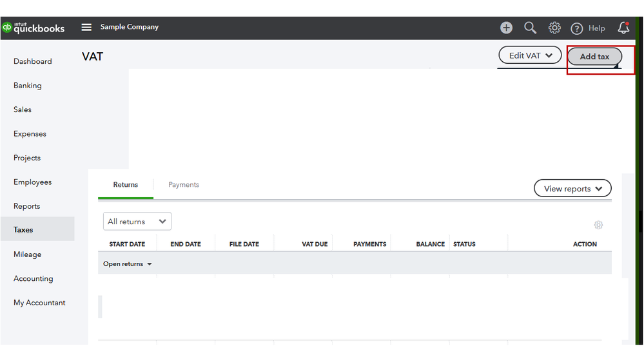Open the notifications bell
The width and height of the screenshot is (644, 362).
click(623, 28)
